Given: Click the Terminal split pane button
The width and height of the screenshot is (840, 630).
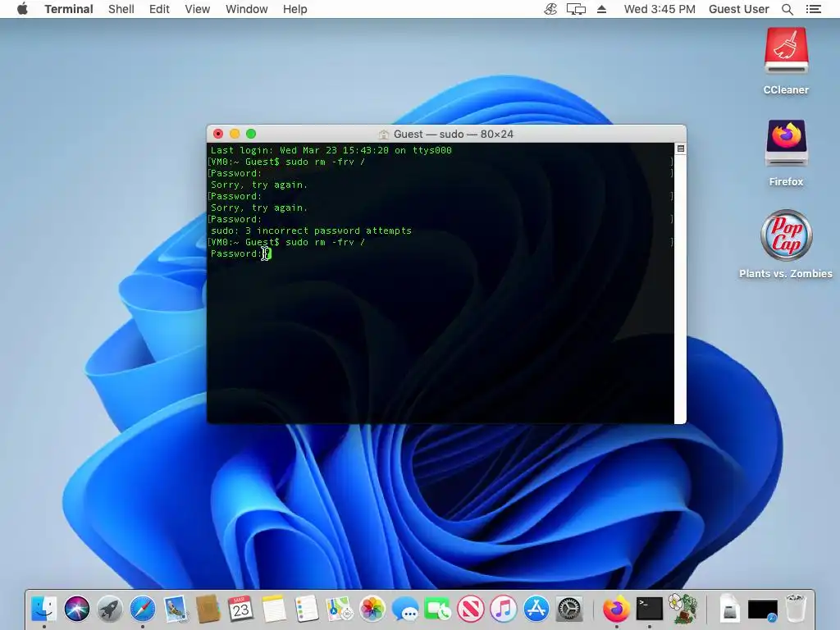Looking at the screenshot, I should tap(680, 148).
